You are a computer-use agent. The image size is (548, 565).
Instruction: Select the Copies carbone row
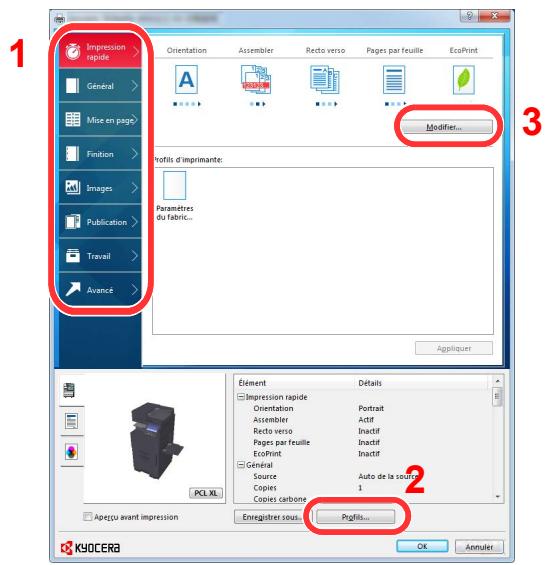(x=362, y=499)
